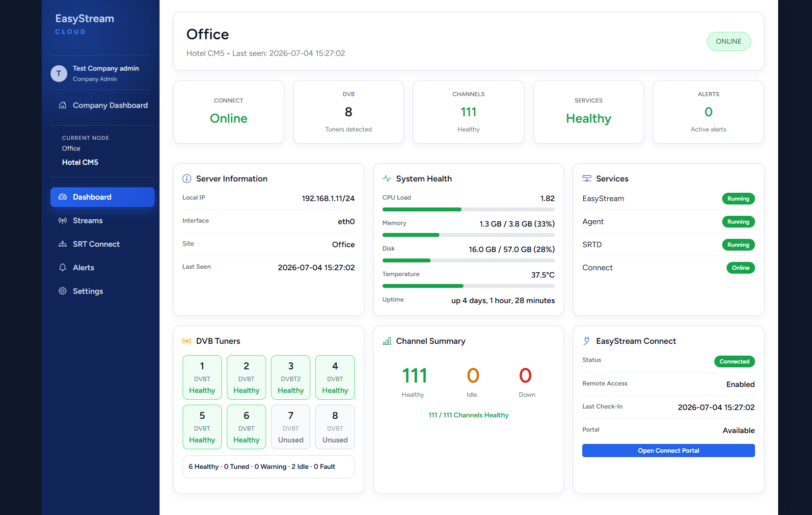Open the Settings page
812x515 pixels.
point(103,291)
